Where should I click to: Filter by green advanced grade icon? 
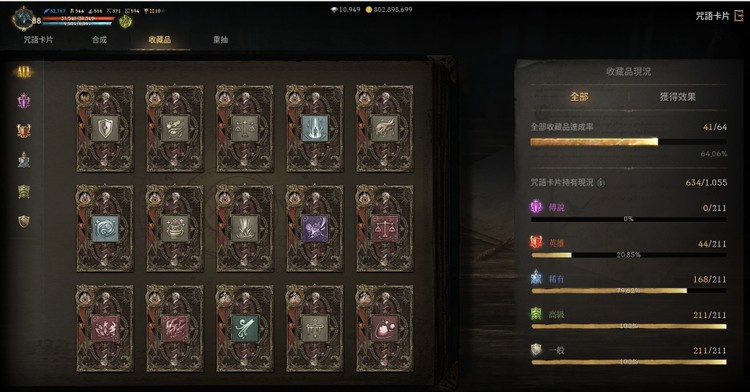(24, 191)
